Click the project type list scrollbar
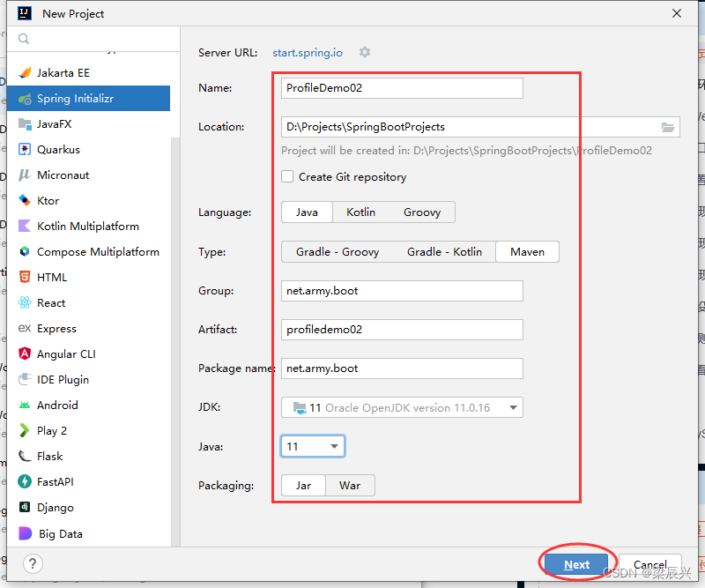This screenshot has height=588, width=705. coord(175,342)
